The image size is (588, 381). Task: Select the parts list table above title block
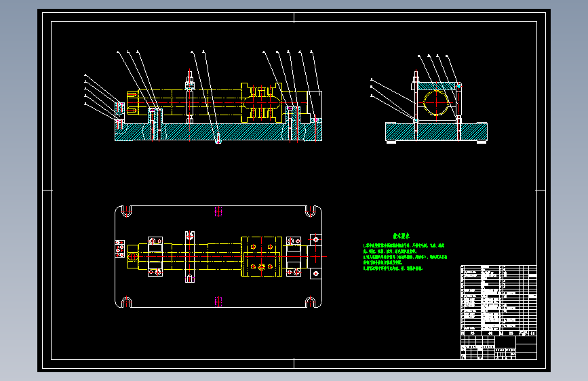(498, 300)
